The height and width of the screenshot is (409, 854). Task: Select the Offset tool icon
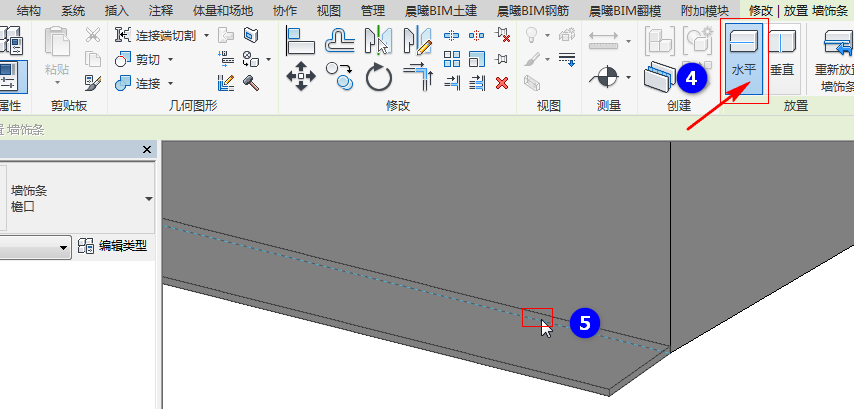[x=340, y=40]
